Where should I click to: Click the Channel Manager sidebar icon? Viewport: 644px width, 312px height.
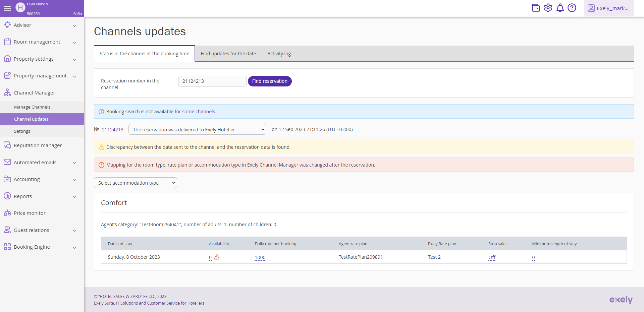click(x=7, y=92)
